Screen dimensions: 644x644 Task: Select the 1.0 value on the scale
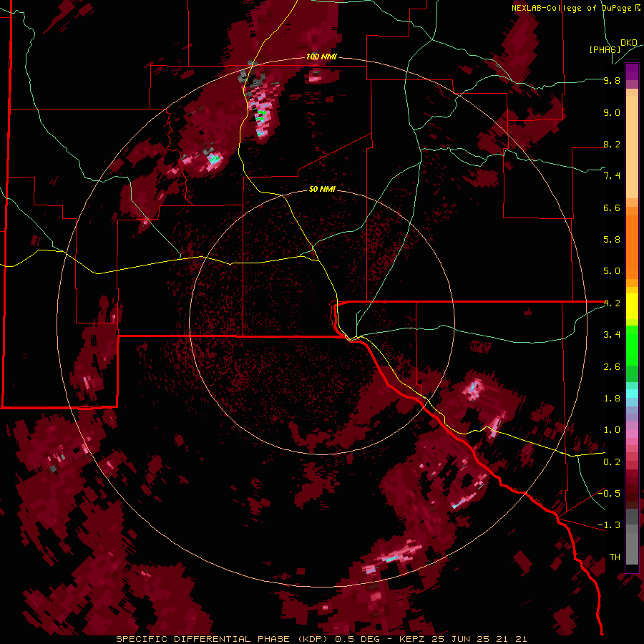612,430
